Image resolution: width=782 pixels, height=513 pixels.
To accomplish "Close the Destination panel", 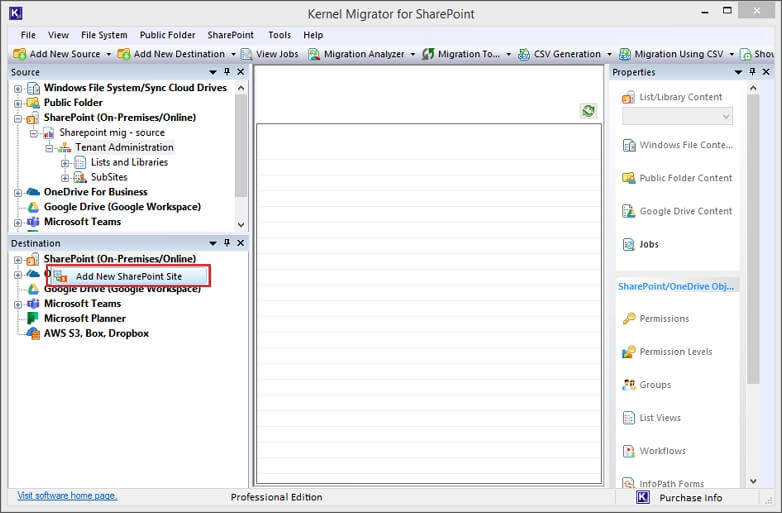I will tap(240, 243).
